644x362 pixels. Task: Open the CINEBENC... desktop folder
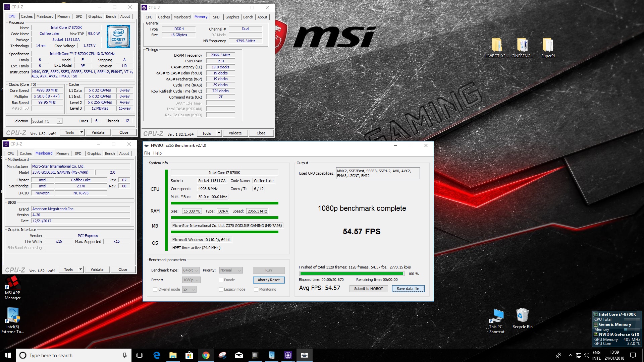(x=522, y=48)
